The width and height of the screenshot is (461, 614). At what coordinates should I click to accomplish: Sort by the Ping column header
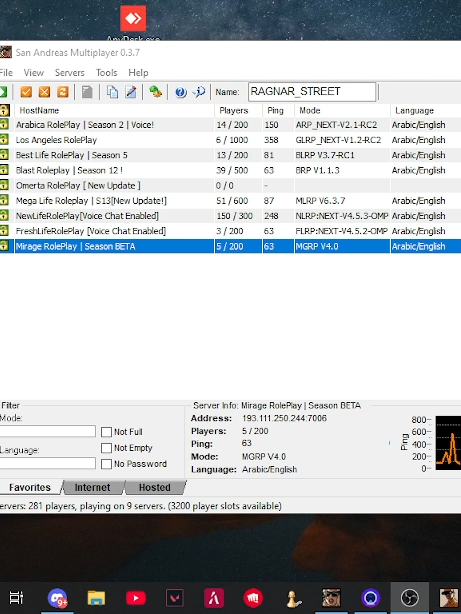(278, 110)
